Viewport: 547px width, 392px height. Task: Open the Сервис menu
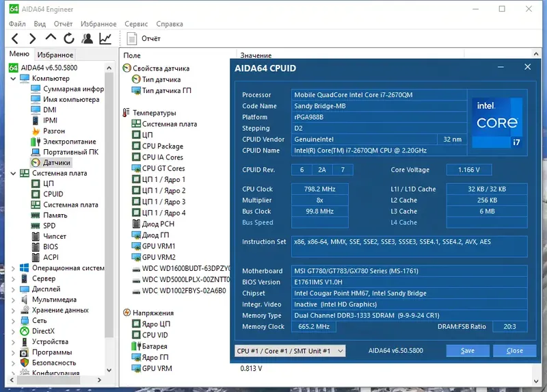136,24
